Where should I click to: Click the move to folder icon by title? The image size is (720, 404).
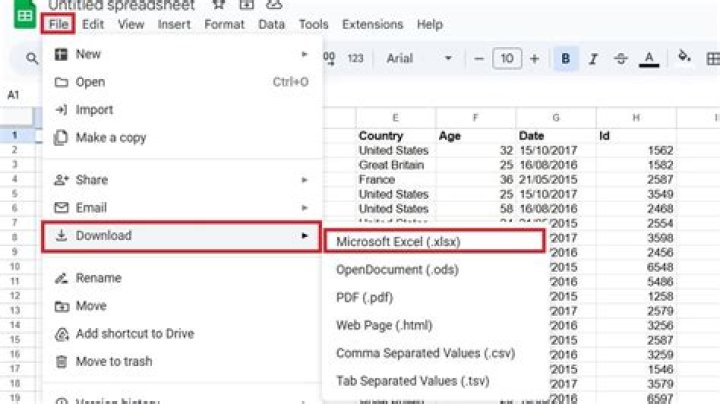point(247,5)
